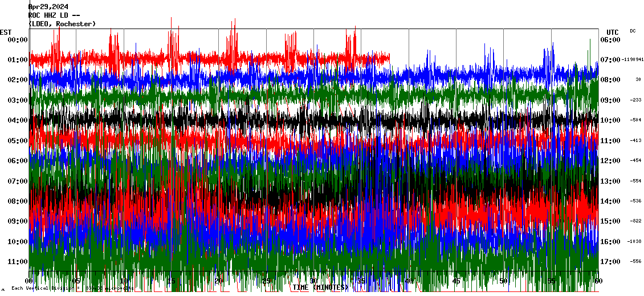
Task: Click the Apr29,2024 date label
Action: click(x=48, y=7)
